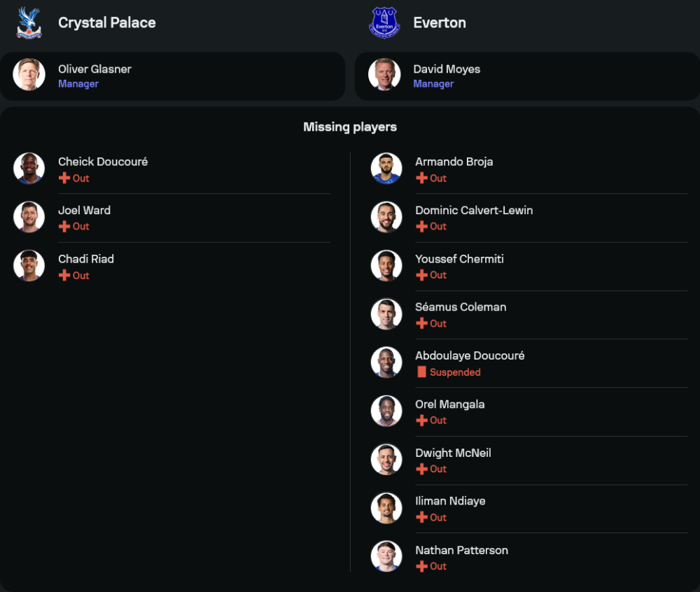Open the Everton team name link
Screen dimensions: 700x592
pos(440,22)
